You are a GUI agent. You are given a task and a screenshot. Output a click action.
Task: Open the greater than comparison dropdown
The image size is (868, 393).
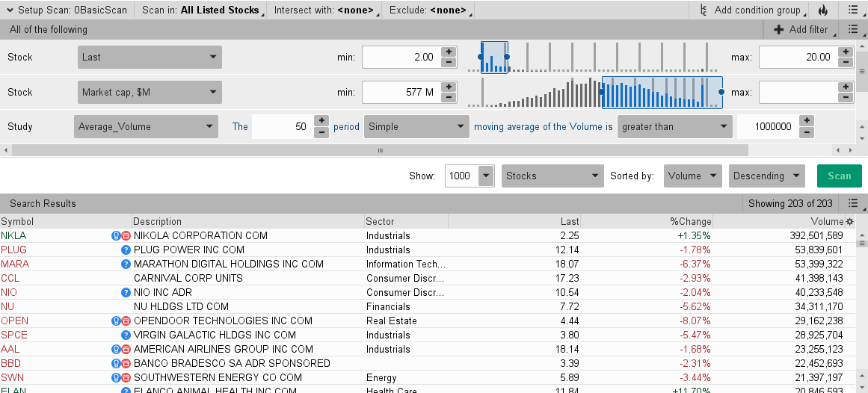(x=675, y=126)
